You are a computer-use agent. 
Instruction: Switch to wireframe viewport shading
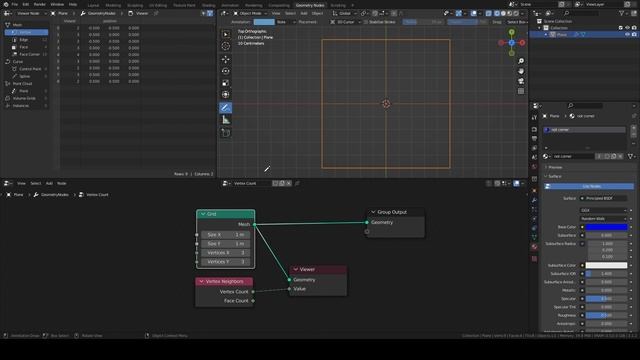point(497,13)
